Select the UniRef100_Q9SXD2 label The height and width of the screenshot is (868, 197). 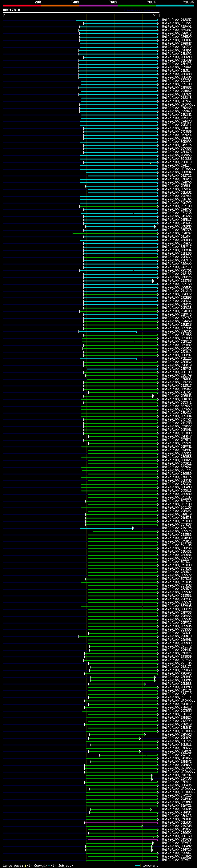[176, 81]
